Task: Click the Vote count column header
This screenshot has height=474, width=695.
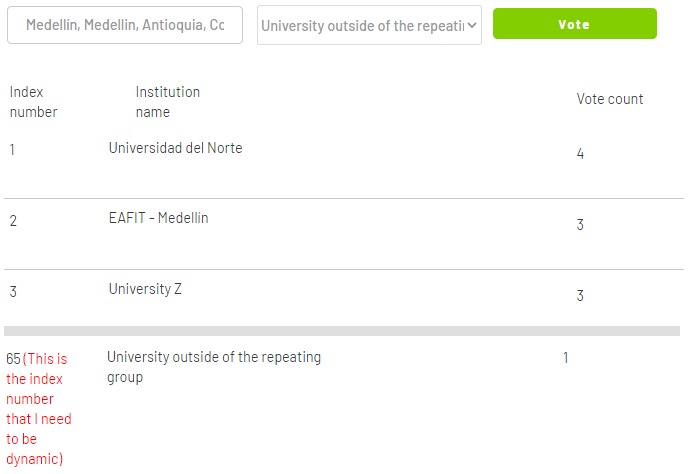Action: [x=609, y=99]
